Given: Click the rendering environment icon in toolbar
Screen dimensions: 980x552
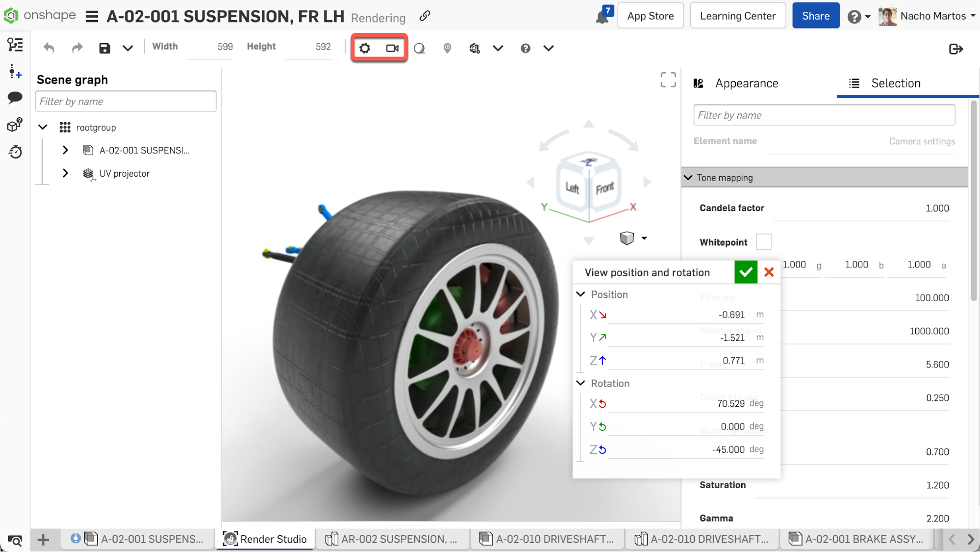Looking at the screenshot, I should (x=419, y=48).
